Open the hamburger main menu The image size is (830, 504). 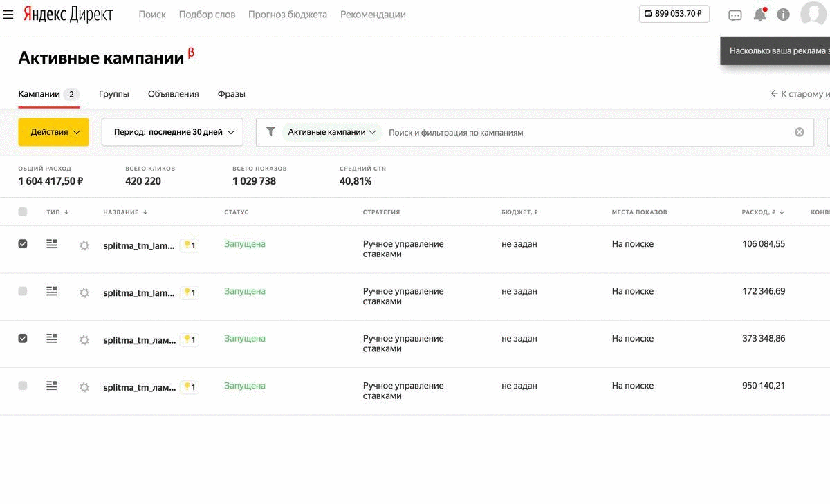click(8, 15)
